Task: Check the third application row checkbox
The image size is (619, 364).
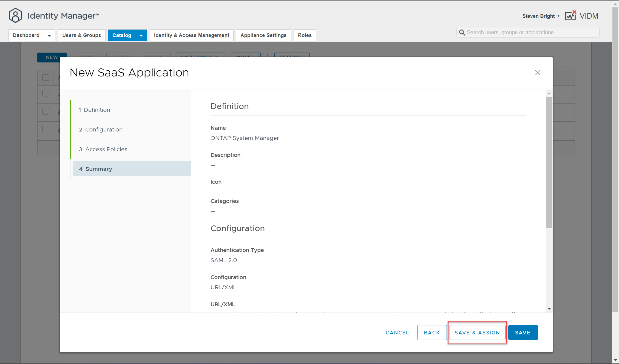Action: (x=46, y=129)
